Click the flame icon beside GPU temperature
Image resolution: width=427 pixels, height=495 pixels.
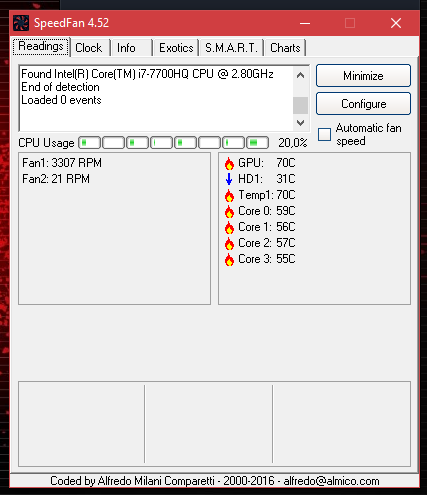229,163
